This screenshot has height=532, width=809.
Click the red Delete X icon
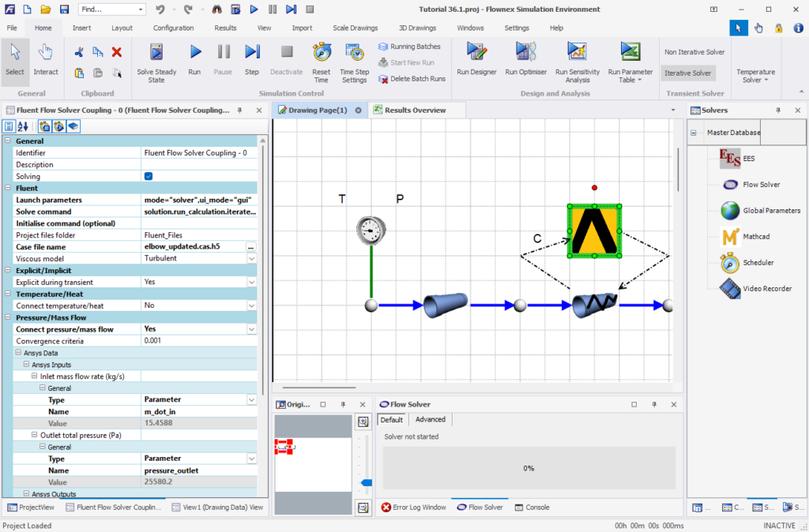117,52
